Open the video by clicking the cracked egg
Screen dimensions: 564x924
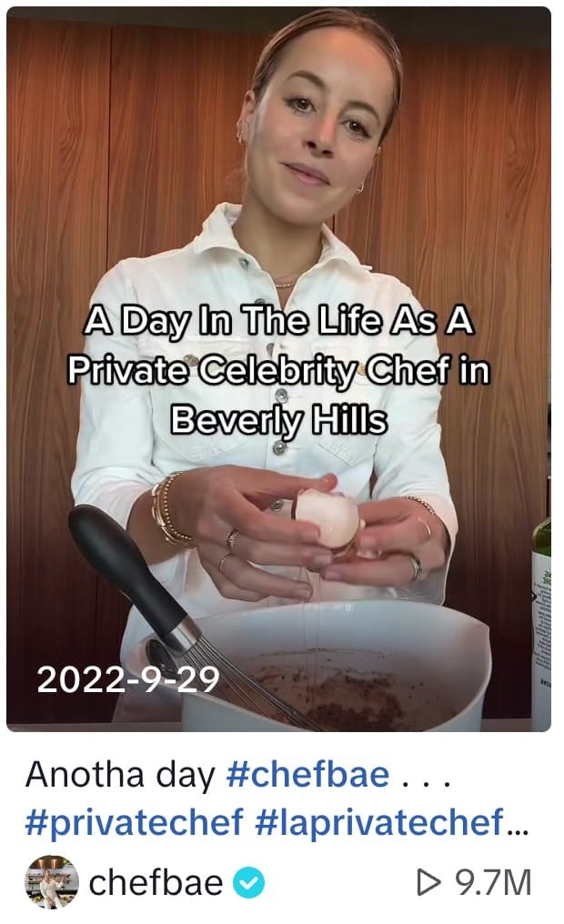[327, 517]
